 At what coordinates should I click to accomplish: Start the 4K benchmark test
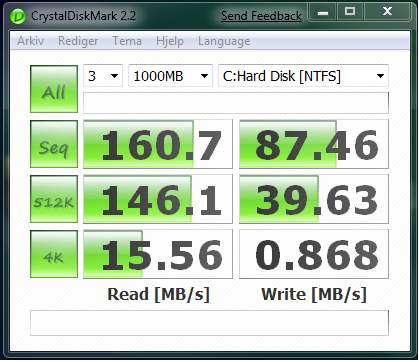pyautogui.click(x=54, y=254)
